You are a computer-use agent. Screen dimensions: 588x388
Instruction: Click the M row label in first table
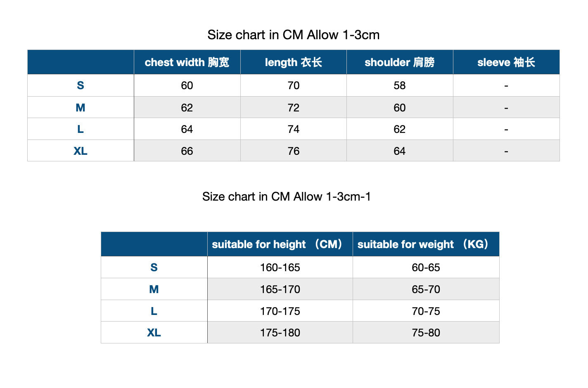(x=81, y=107)
